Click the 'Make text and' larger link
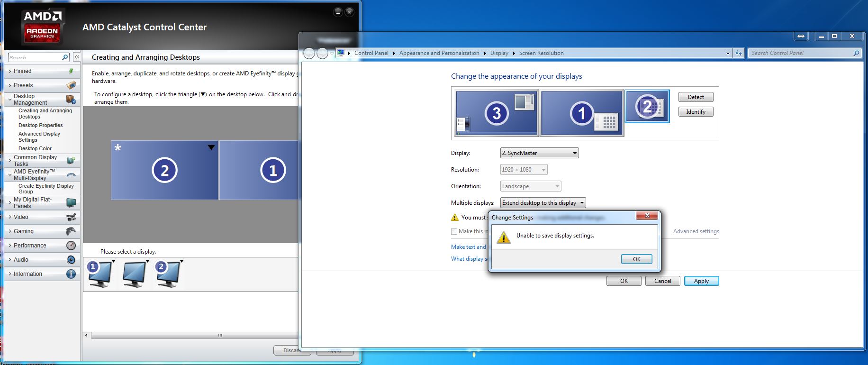The image size is (868, 365). click(x=469, y=247)
